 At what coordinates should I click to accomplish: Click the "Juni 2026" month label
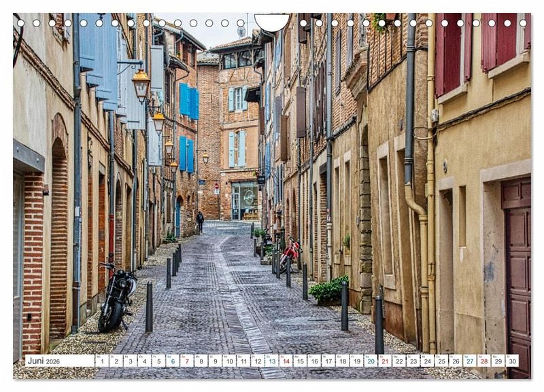coord(44,361)
